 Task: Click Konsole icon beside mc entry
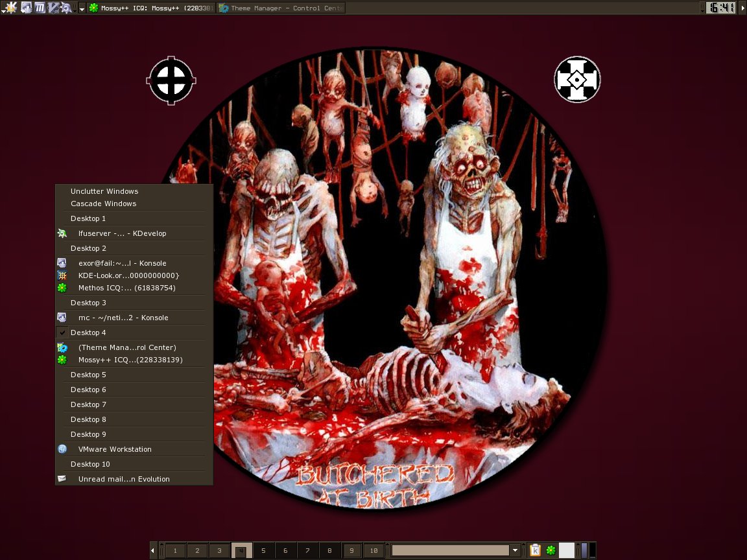click(x=62, y=317)
